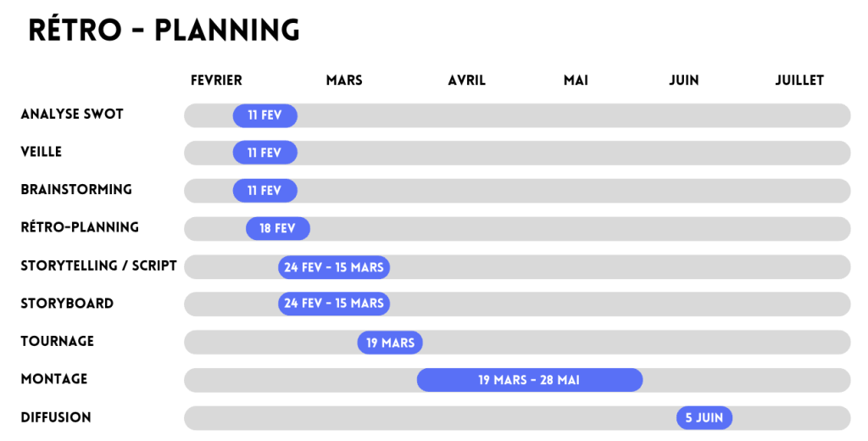The height and width of the screenshot is (441, 868).
Task: Click the FEVRIER month header
Action: pyautogui.click(x=216, y=81)
